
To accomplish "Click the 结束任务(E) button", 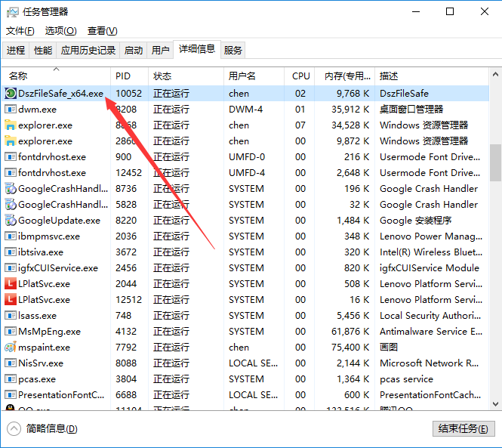I will tap(463, 428).
